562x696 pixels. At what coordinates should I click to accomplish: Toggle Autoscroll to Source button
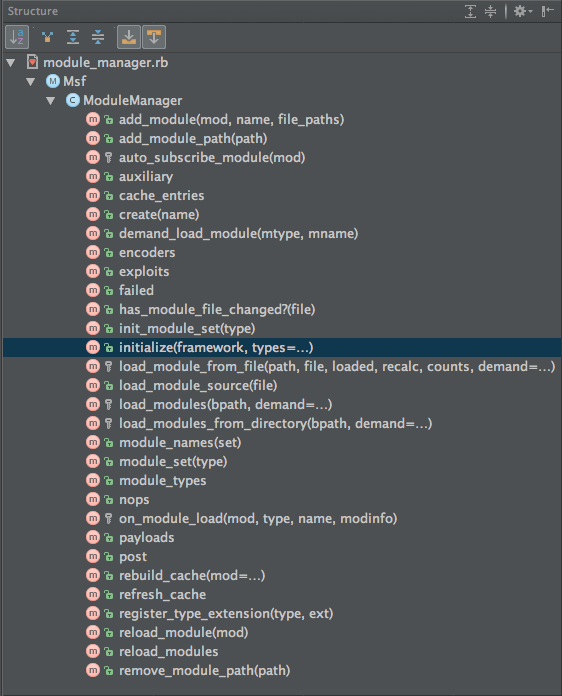(x=129, y=37)
